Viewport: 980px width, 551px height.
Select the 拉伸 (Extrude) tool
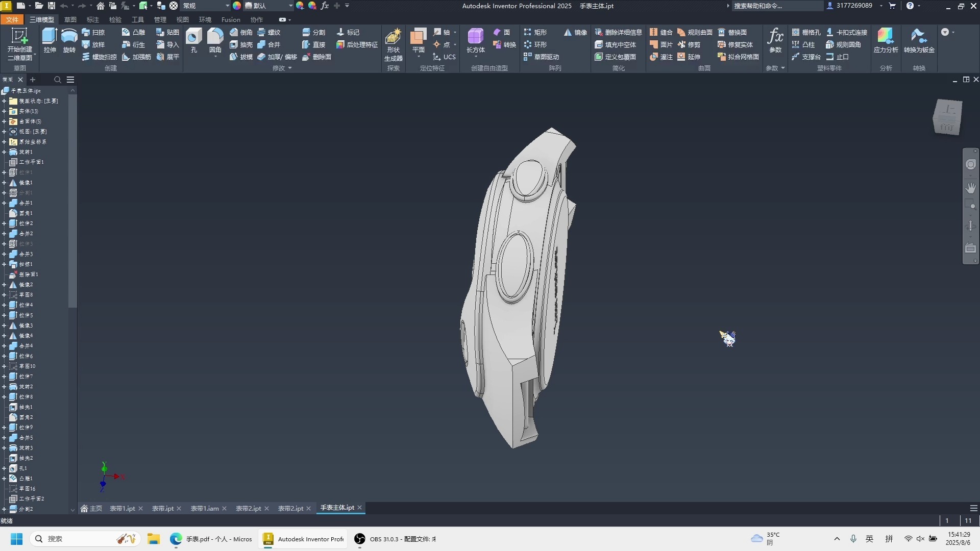click(x=50, y=41)
